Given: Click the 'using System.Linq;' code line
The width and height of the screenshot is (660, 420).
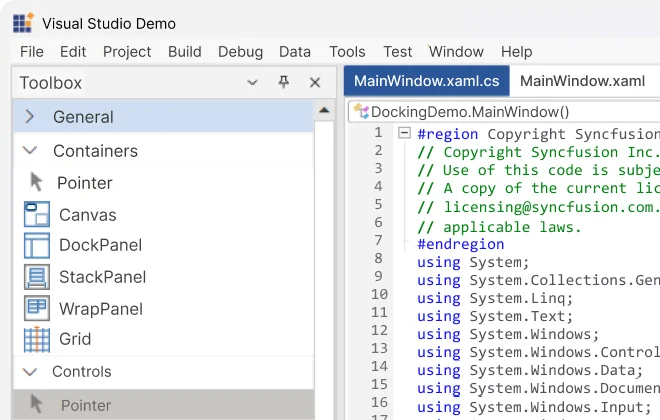Looking at the screenshot, I should 495,298.
